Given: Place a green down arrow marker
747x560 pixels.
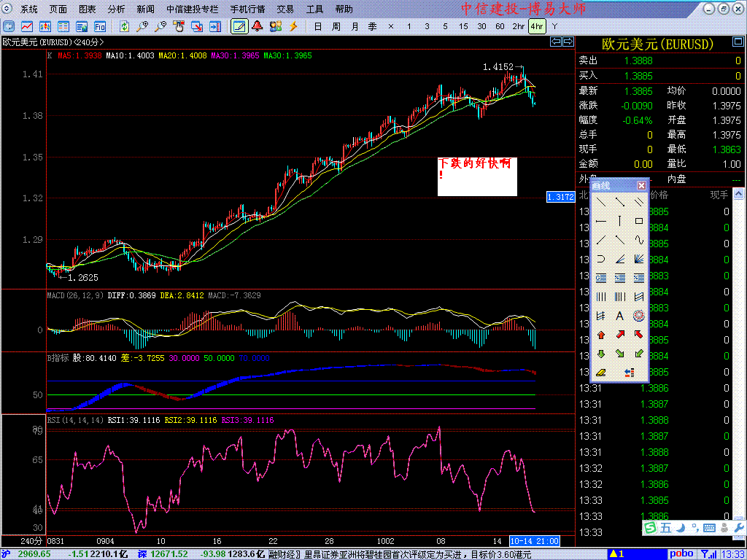Looking at the screenshot, I should 601,354.
